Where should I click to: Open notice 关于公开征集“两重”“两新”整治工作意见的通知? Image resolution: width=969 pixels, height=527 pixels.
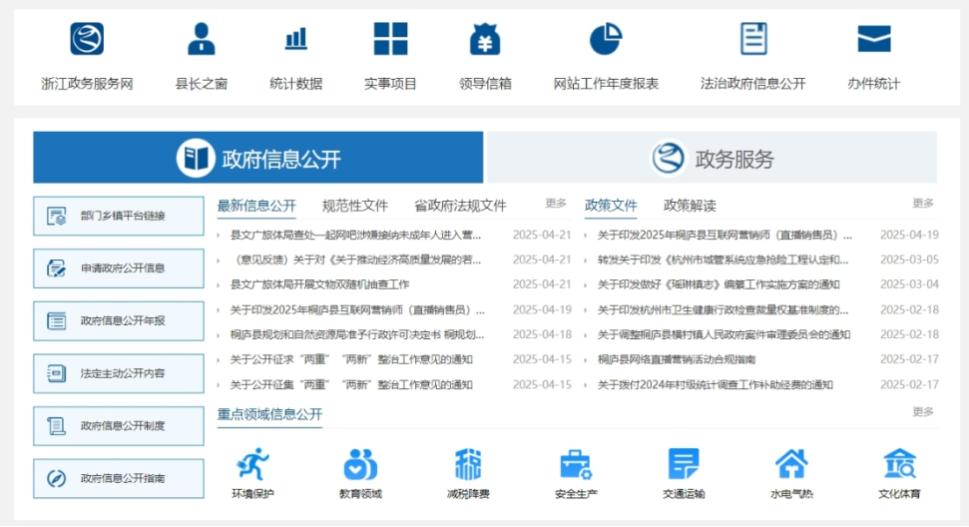point(351,385)
